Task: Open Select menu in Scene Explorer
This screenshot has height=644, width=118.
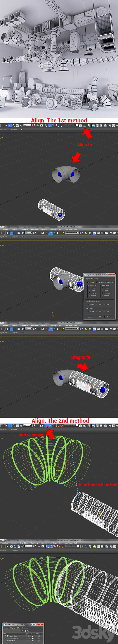Action: (6, 628)
